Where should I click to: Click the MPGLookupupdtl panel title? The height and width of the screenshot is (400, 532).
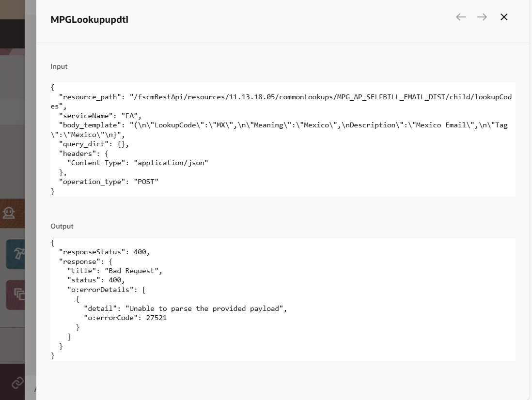(89, 19)
